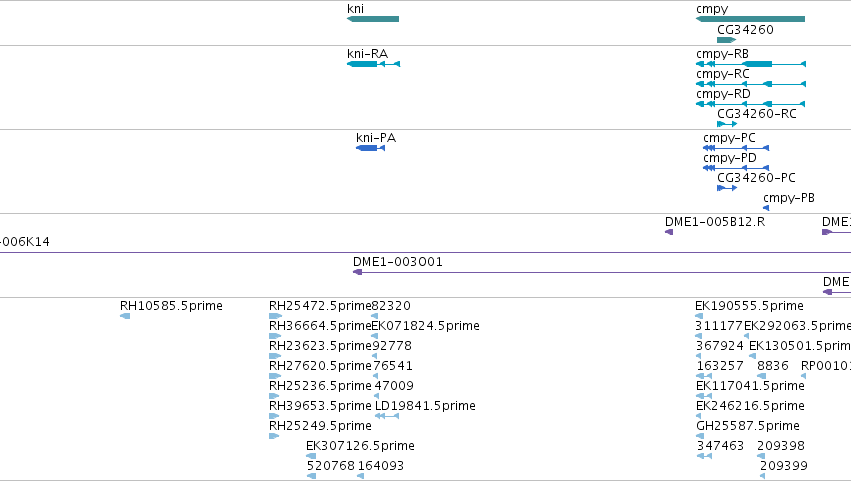Viewport: 851px width, 481px height.
Task: Click the EK307126.5prime label
Action: coord(360,446)
